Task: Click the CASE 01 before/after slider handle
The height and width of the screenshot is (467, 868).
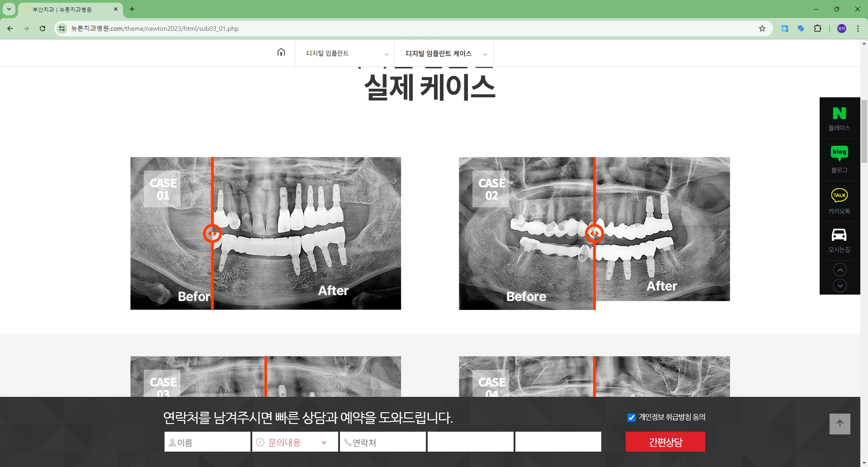Action: tap(213, 233)
